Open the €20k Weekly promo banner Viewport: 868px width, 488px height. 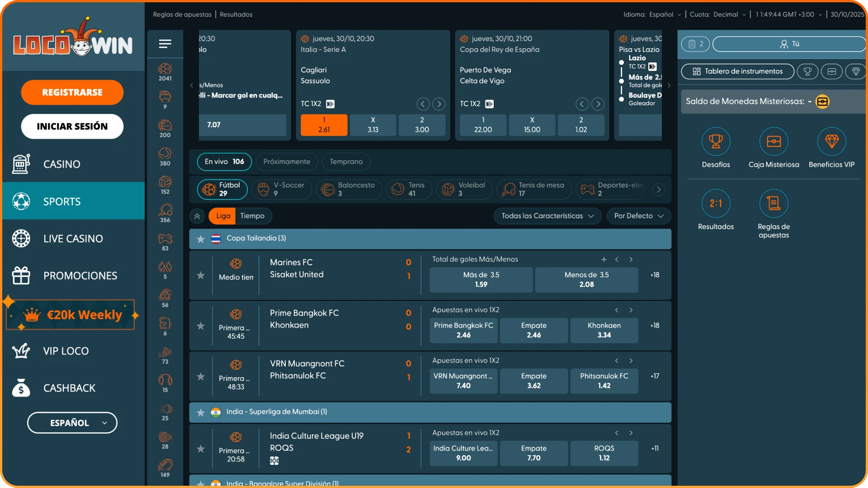click(71, 314)
